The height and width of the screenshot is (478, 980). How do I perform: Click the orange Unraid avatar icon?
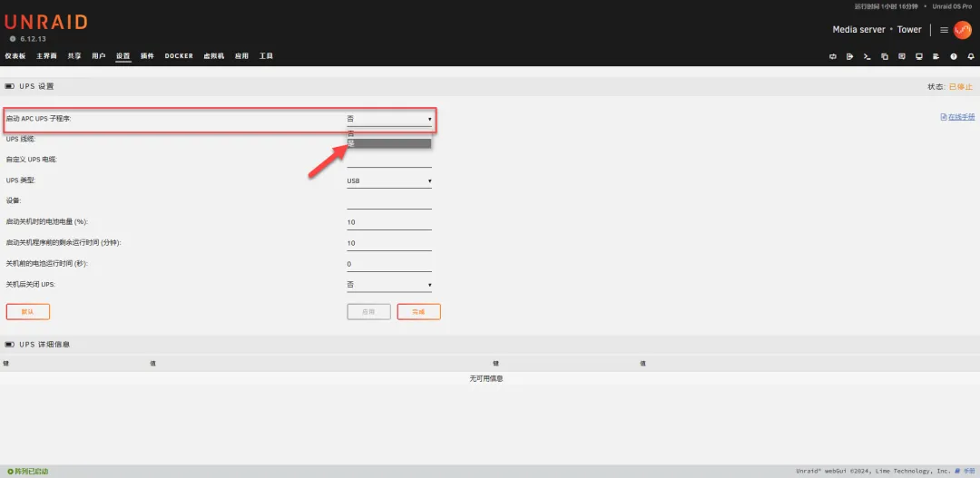[962, 30]
